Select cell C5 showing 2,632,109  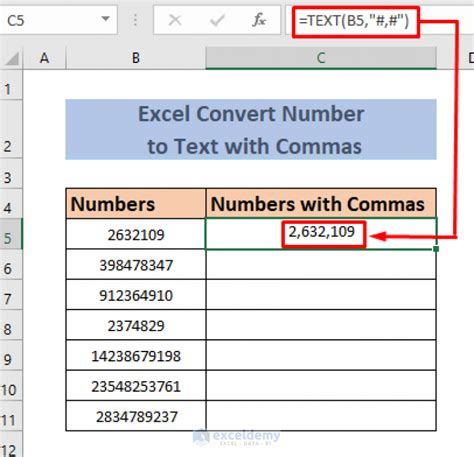tap(321, 234)
